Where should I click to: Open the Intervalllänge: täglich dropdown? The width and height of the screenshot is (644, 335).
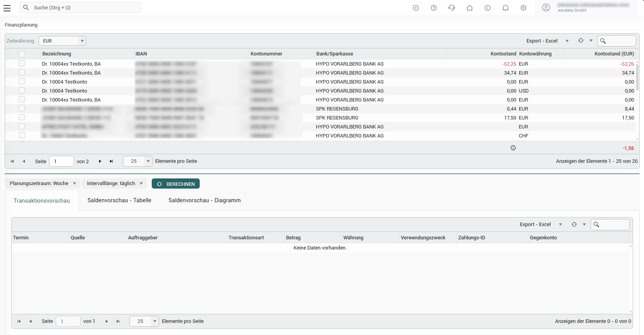coord(115,184)
